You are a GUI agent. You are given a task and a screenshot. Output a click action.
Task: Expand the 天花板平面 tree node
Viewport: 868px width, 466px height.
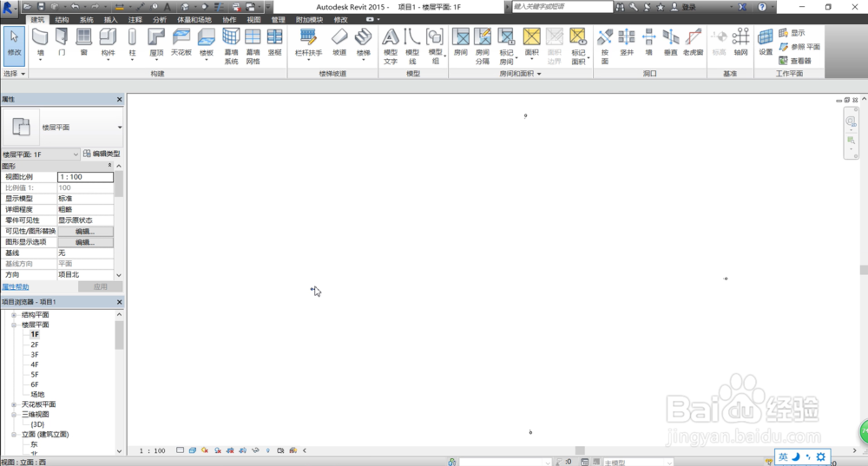(x=14, y=404)
